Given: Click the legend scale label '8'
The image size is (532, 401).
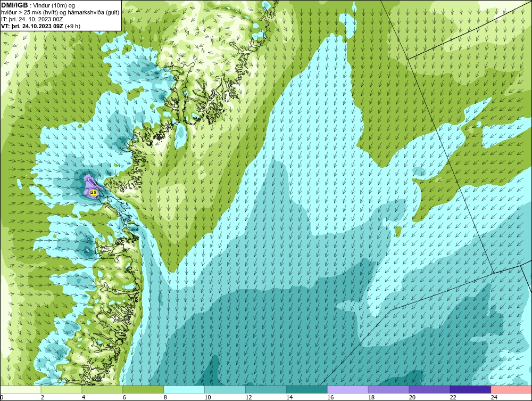Looking at the screenshot, I should [165, 397].
